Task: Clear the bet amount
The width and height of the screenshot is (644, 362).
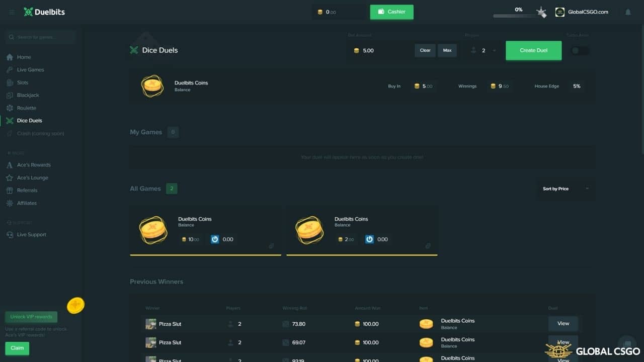Action: pos(425,50)
